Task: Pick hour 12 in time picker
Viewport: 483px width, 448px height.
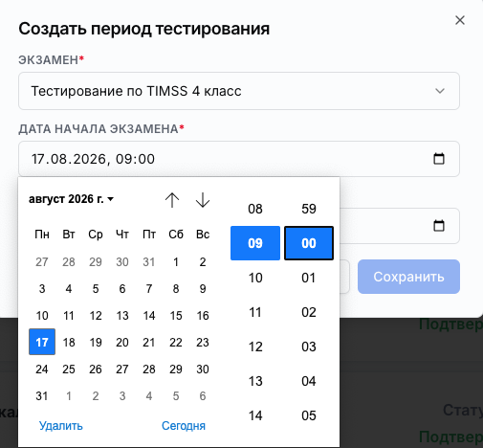Action: tap(255, 347)
